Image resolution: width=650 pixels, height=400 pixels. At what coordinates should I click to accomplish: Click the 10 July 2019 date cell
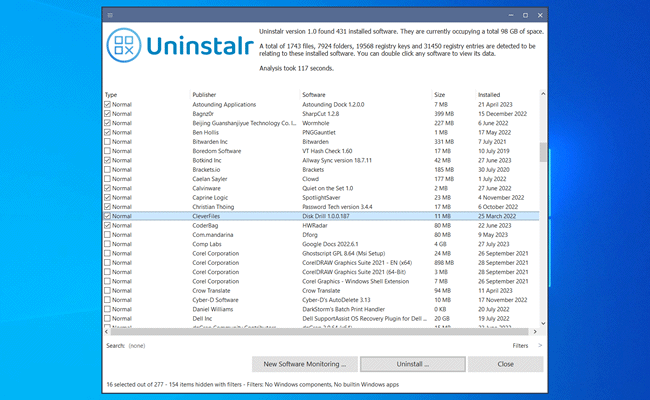494,151
